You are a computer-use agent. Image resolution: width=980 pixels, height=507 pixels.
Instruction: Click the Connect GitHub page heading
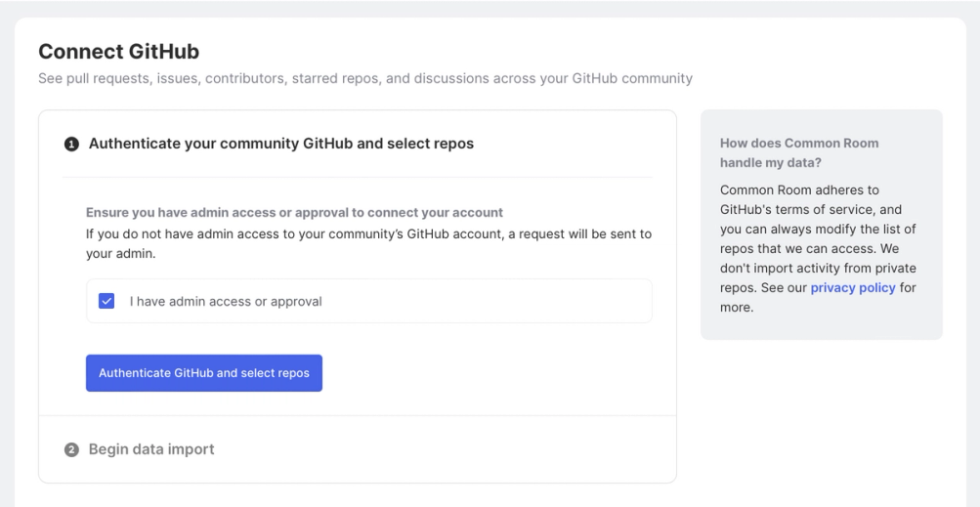coord(119,51)
